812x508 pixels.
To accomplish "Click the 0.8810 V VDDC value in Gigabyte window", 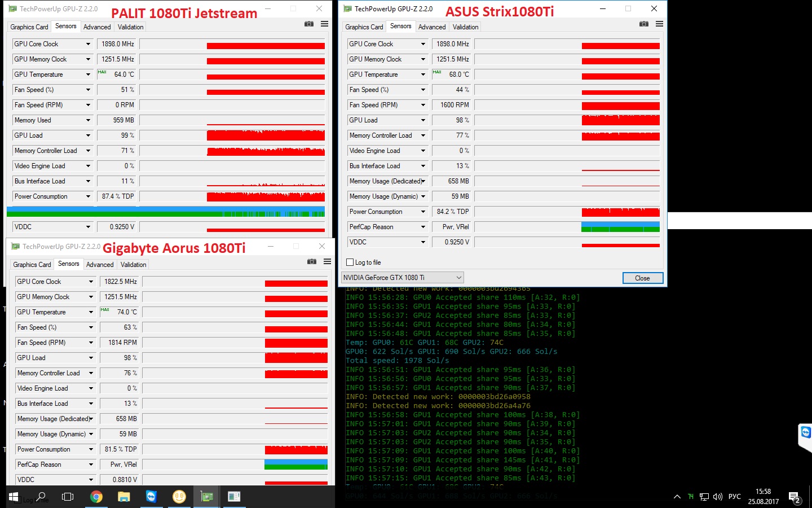I will click(x=120, y=480).
